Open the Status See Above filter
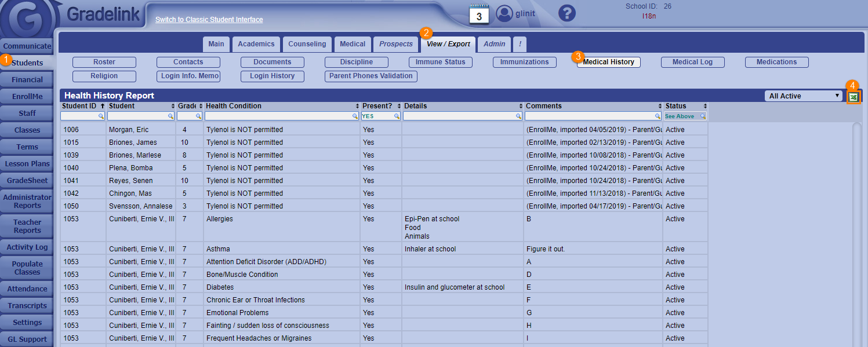The height and width of the screenshot is (347, 868). tap(685, 116)
